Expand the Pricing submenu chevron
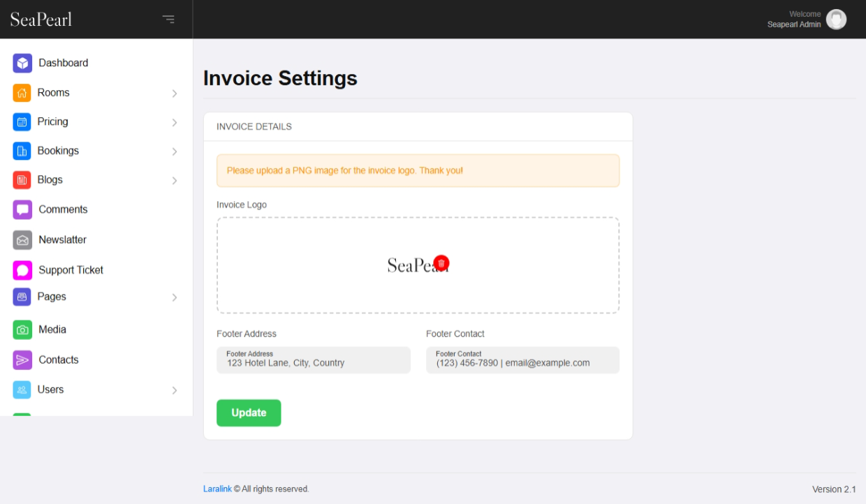 click(175, 122)
